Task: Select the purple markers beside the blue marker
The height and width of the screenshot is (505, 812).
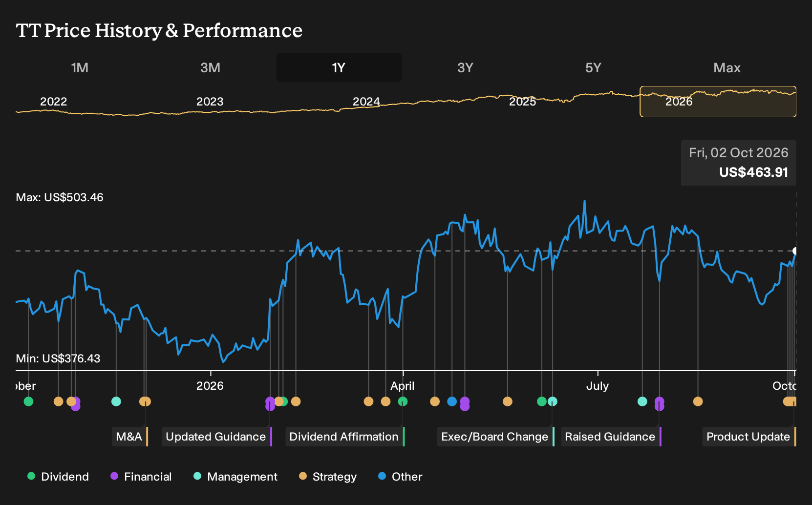Action: (x=465, y=404)
